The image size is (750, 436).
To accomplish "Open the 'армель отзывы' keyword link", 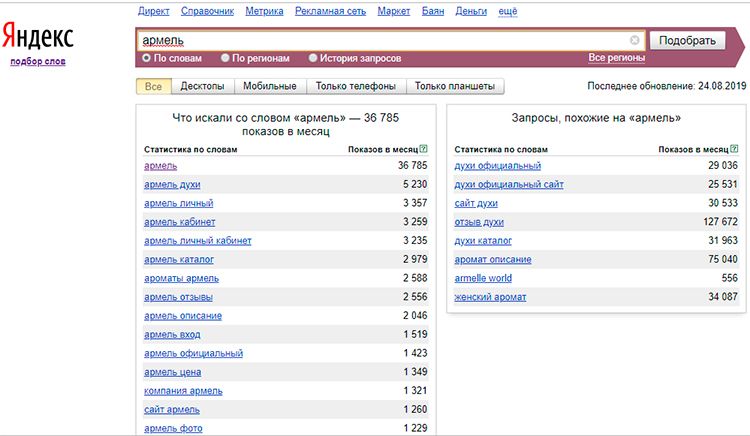I will [178, 297].
